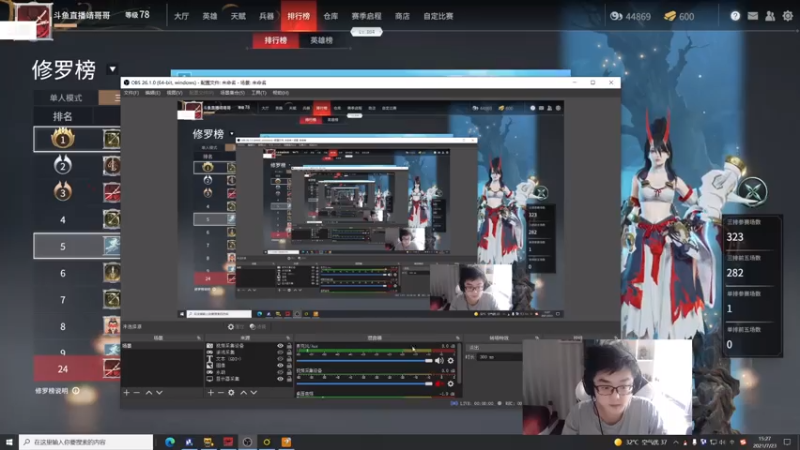Click the 滤镜 filters button in OBS source toolbar
This screenshot has width=800, height=450.
click(x=259, y=327)
